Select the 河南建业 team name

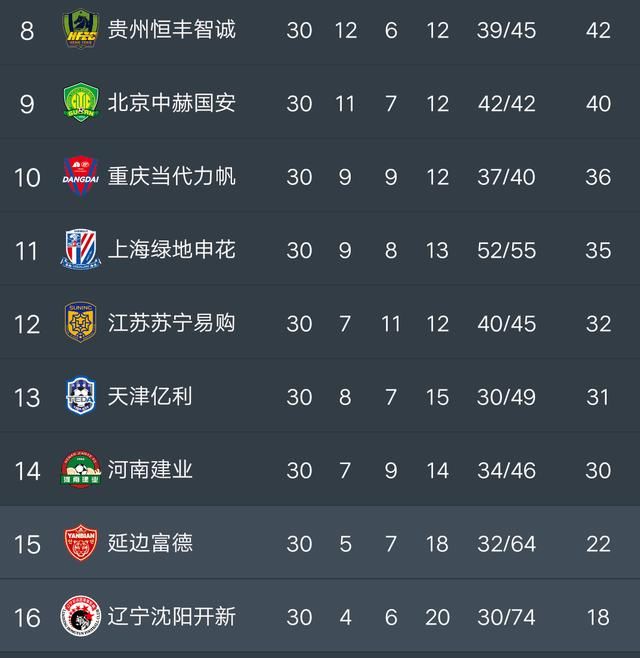click(150, 470)
